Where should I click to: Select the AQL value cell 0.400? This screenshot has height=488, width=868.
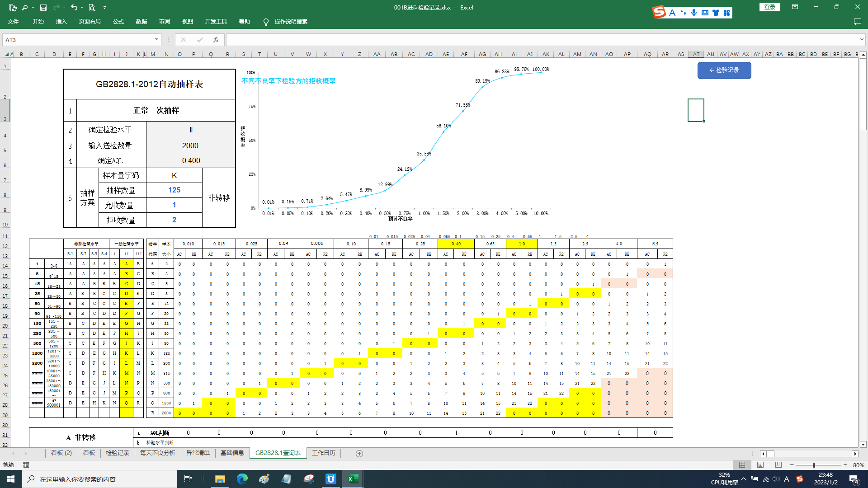coord(191,160)
